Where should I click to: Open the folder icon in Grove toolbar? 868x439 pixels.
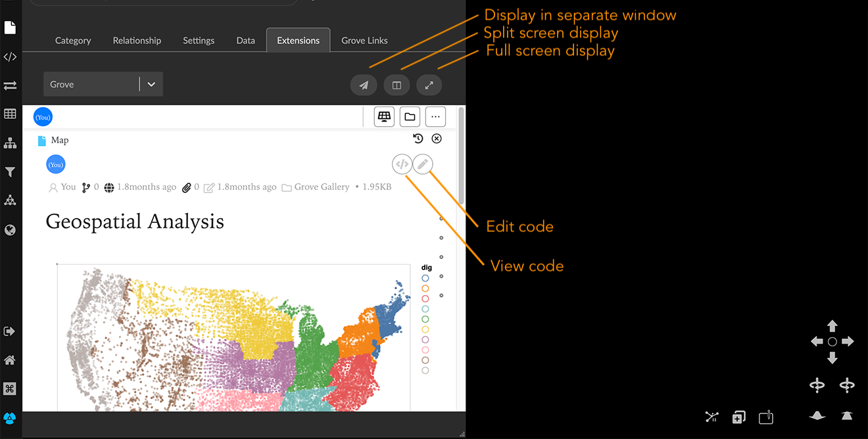tap(410, 117)
